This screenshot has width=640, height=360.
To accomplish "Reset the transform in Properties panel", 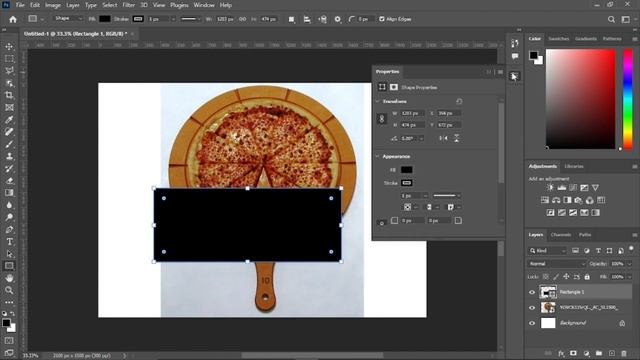I will (x=459, y=101).
